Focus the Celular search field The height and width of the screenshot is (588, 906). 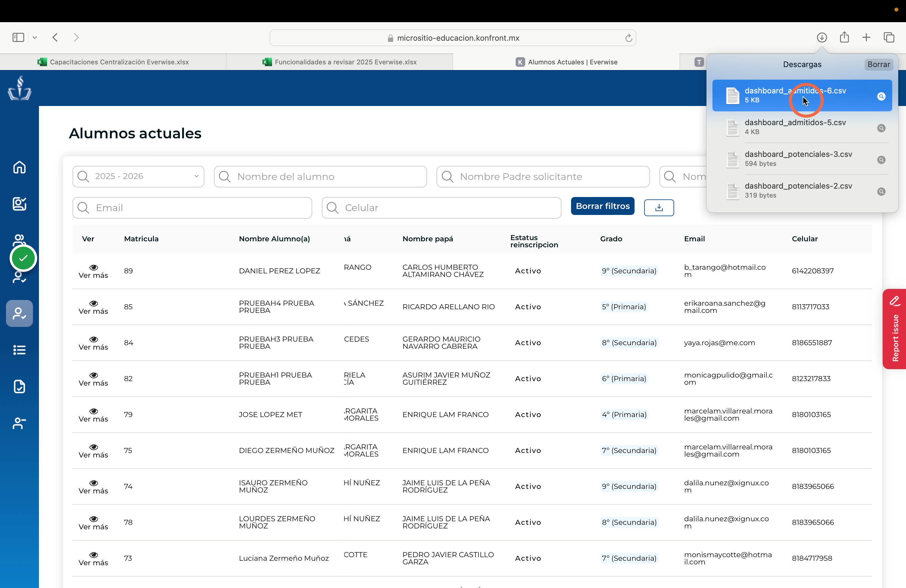coord(441,208)
